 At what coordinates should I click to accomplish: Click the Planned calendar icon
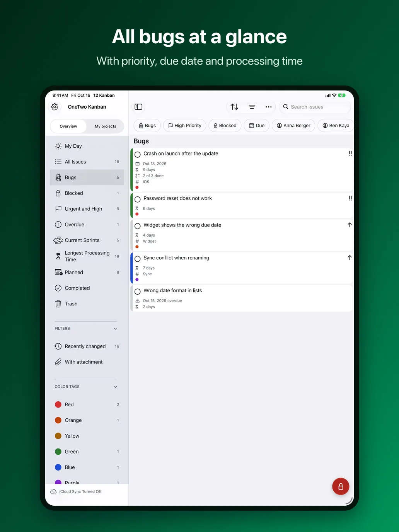click(x=58, y=272)
